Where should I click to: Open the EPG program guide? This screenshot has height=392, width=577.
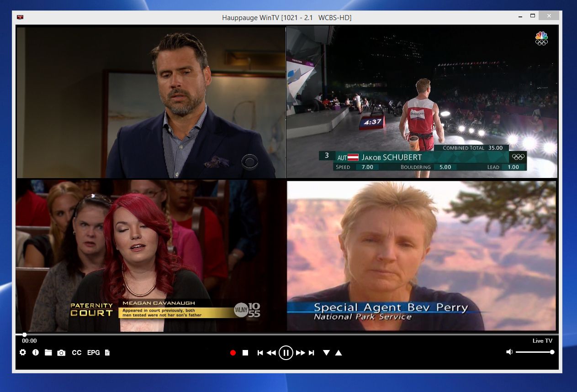click(x=94, y=353)
